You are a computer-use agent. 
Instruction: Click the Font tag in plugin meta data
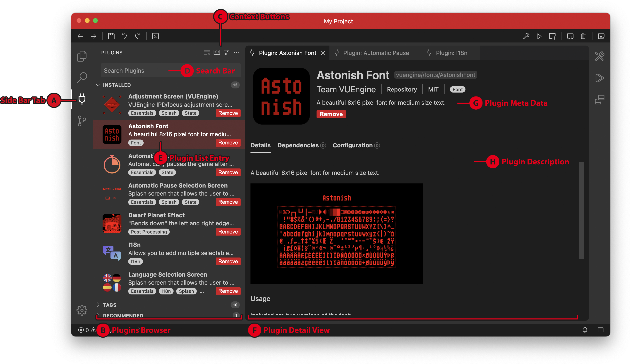pyautogui.click(x=457, y=89)
